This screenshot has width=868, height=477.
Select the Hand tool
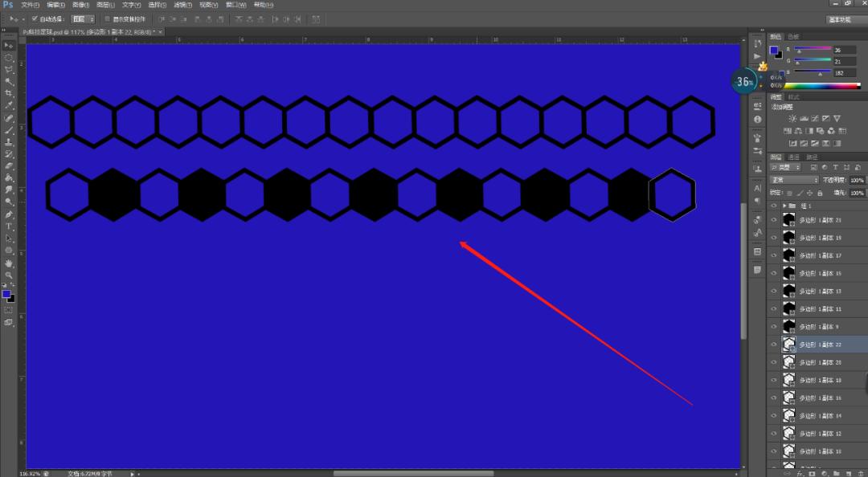point(8,263)
